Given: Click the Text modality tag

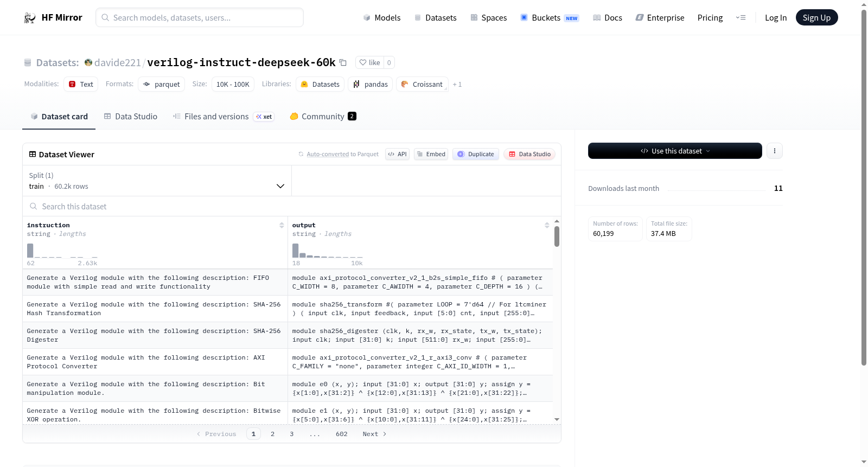Looking at the screenshot, I should (x=81, y=84).
